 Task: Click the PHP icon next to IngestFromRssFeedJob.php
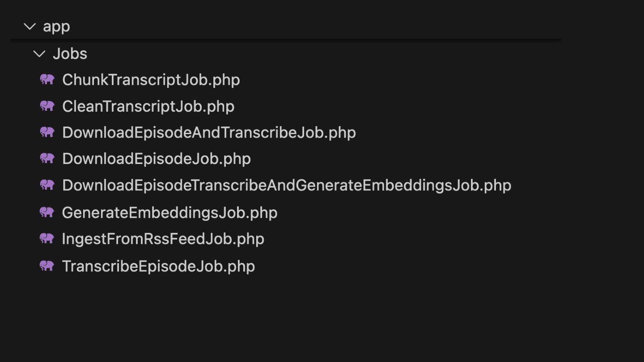pos(47,239)
